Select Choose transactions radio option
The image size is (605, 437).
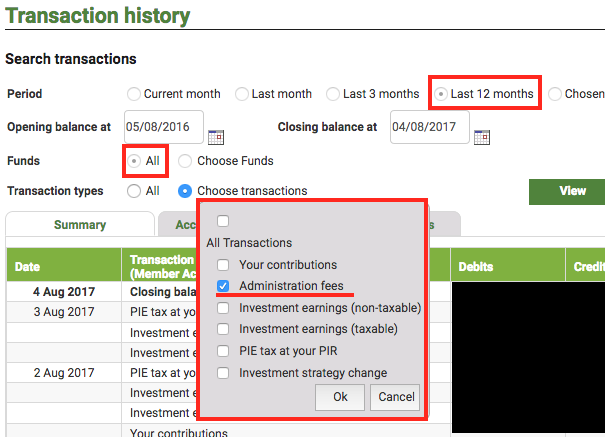pyautogui.click(x=185, y=191)
